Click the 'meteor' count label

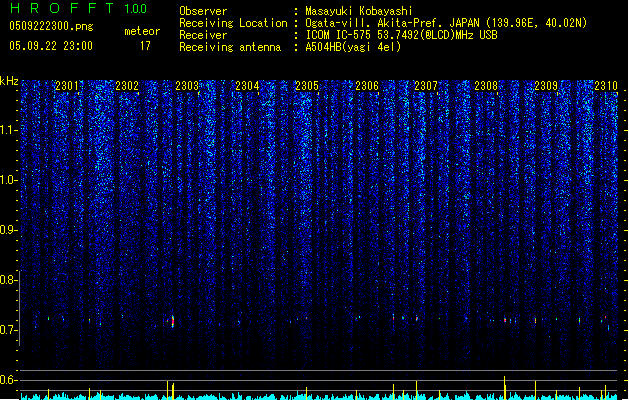tap(142, 31)
